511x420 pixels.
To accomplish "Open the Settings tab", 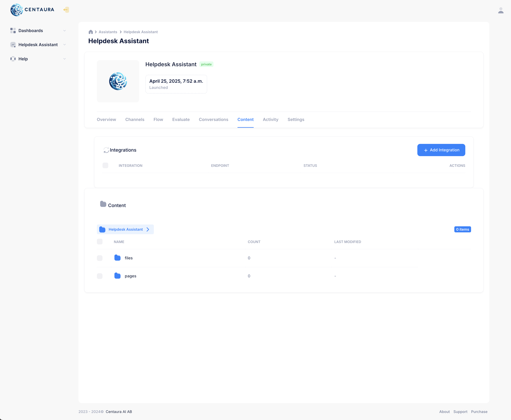I will [296, 119].
